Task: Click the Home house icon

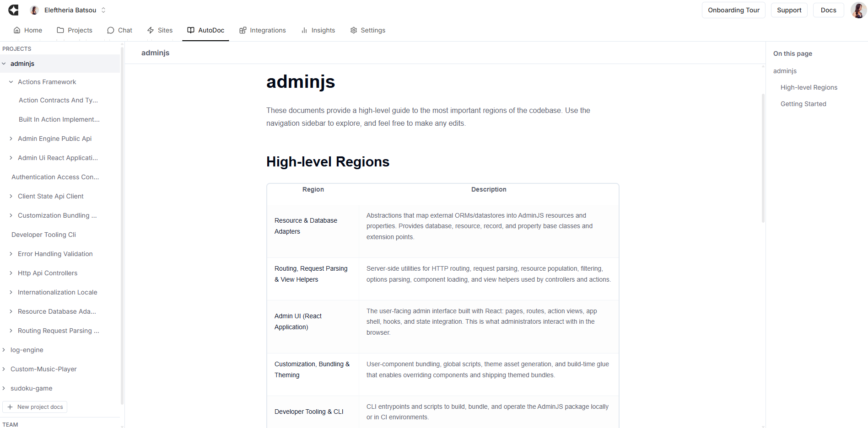Action: coord(17,30)
